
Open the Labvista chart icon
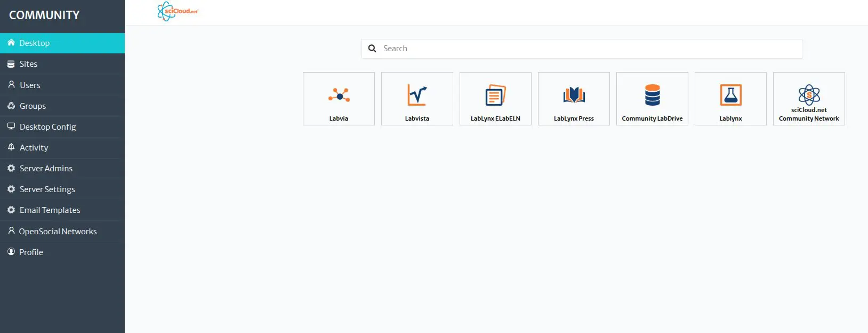click(x=417, y=95)
